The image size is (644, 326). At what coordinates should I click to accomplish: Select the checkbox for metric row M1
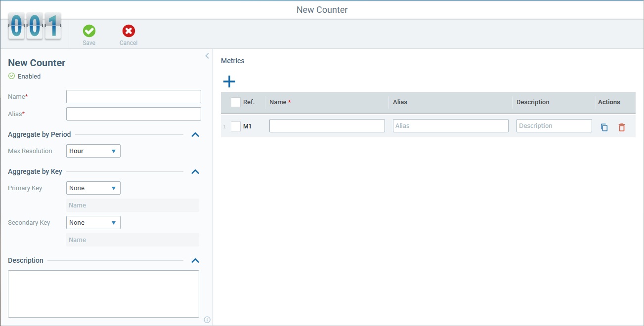tap(235, 126)
